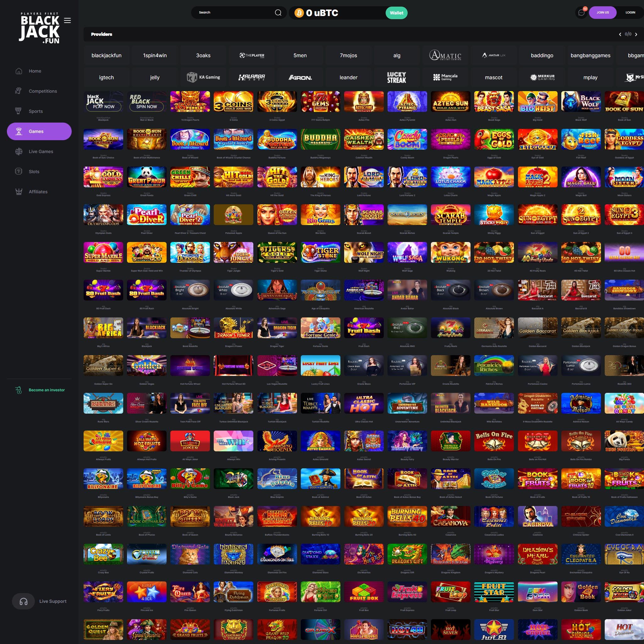The height and width of the screenshot is (644, 644).
Task: Open Live Games in sidebar
Action: [x=41, y=152]
